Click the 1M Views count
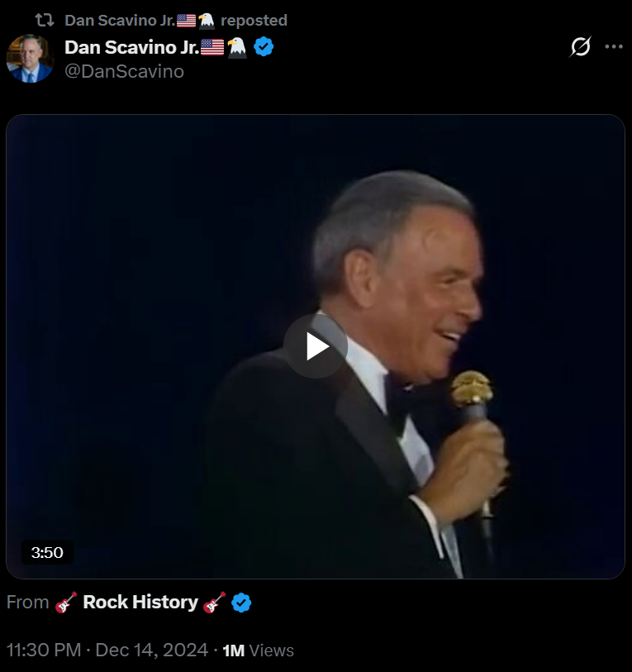Image resolution: width=632 pixels, height=672 pixels. pyautogui.click(x=258, y=651)
